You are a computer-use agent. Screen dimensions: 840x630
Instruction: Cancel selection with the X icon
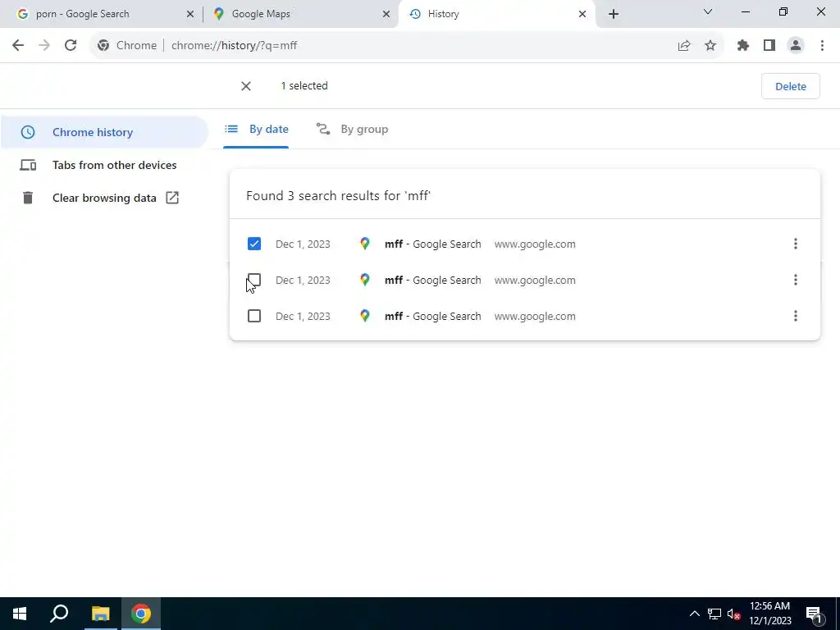click(246, 86)
